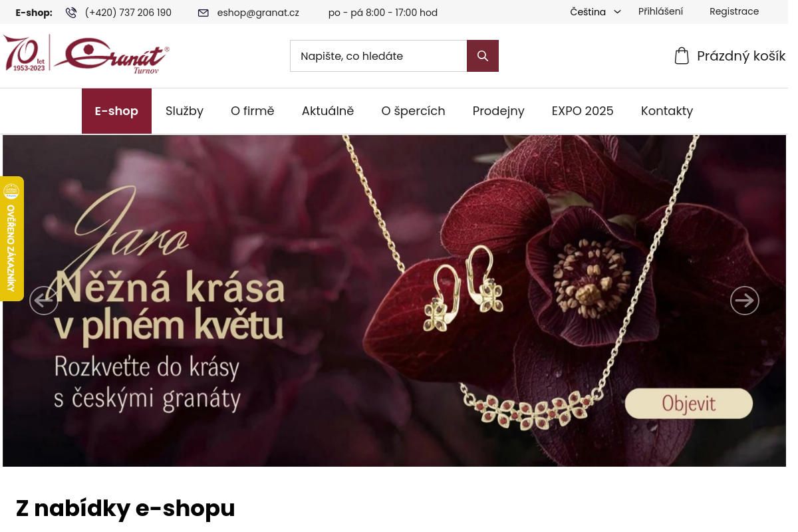
Task: Open the shopping bag cart icon
Action: [682, 56]
